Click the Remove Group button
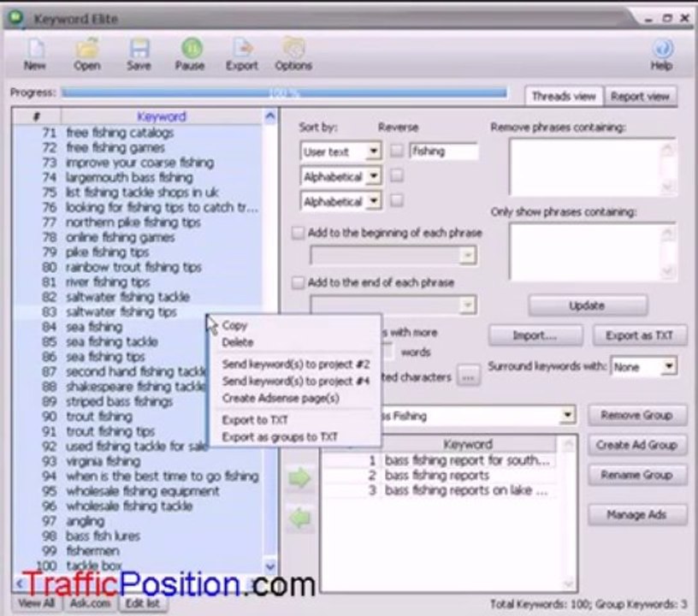698x616 pixels. point(636,415)
